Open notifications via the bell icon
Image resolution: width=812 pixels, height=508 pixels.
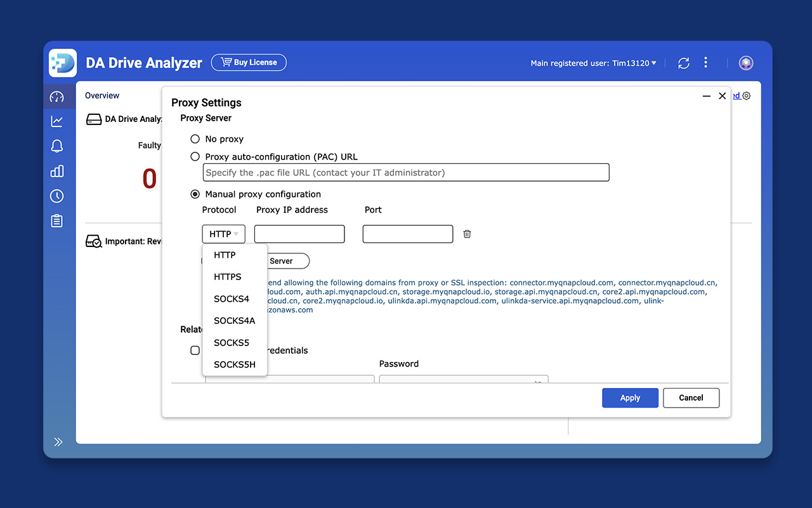[x=57, y=145]
